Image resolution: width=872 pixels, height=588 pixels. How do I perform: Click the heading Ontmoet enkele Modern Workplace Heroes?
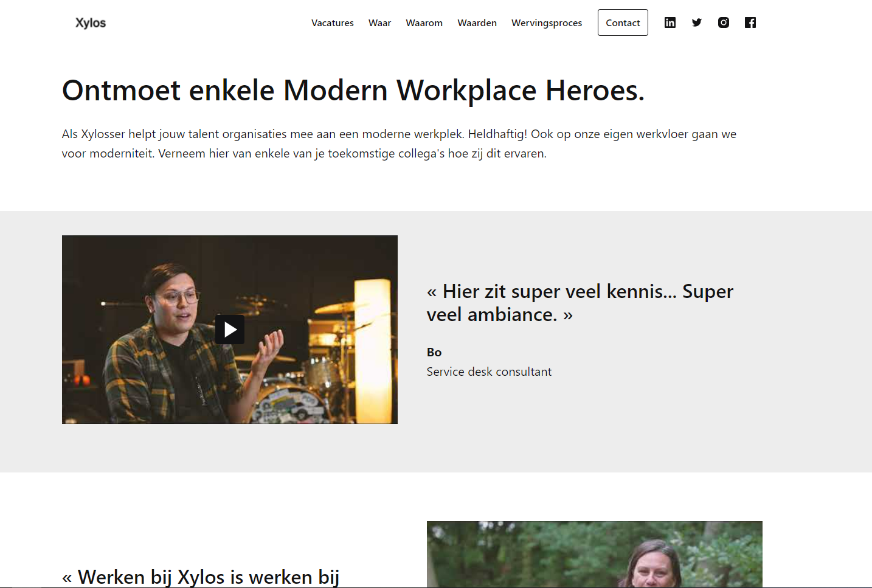tap(353, 90)
